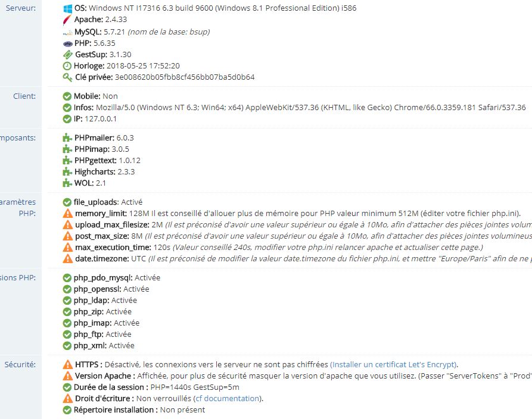Click the Clé privée key icon
532x419 pixels.
coord(68,77)
